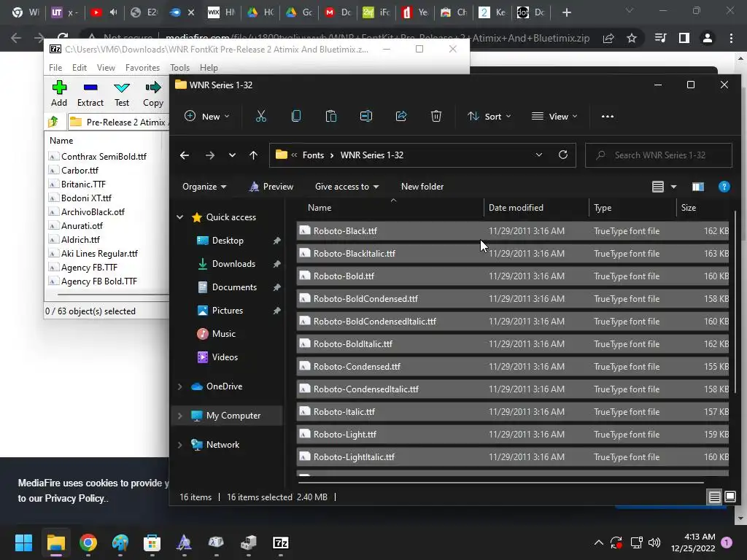Click the Rename icon in Explorer toolbar
Image resolution: width=747 pixels, height=560 pixels.
pyautogui.click(x=366, y=116)
